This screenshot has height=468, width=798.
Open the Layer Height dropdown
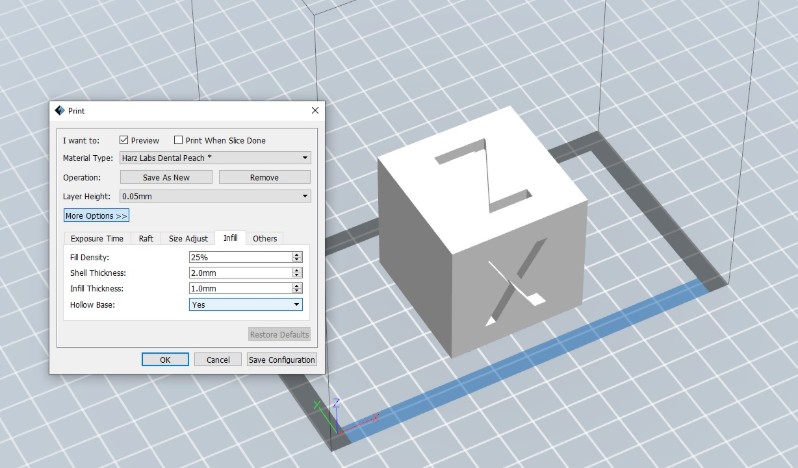tap(215, 196)
